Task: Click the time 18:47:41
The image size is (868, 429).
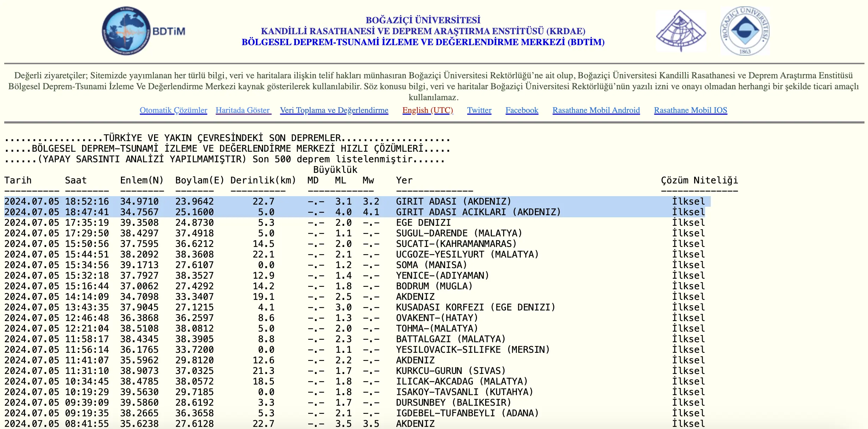Action: (x=87, y=212)
